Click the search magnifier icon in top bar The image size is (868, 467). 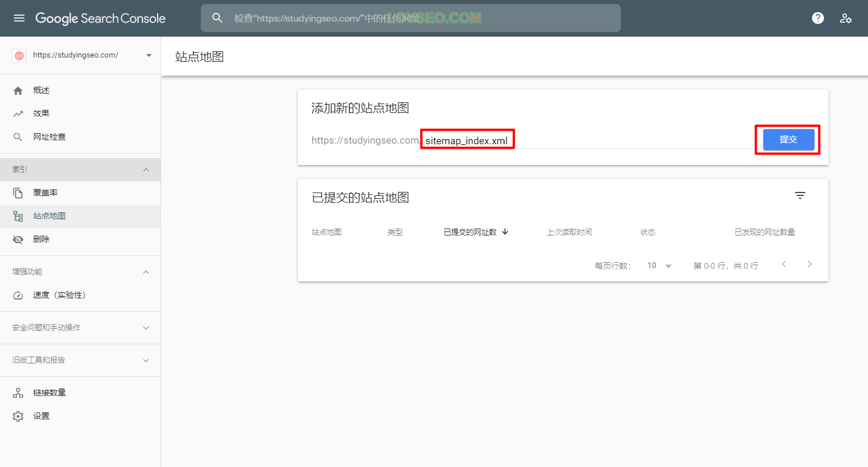point(218,18)
